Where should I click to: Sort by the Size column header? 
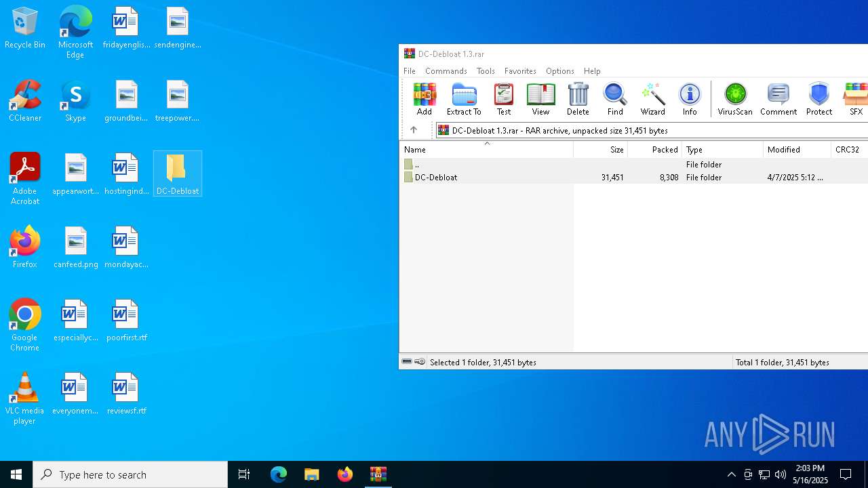pos(601,149)
